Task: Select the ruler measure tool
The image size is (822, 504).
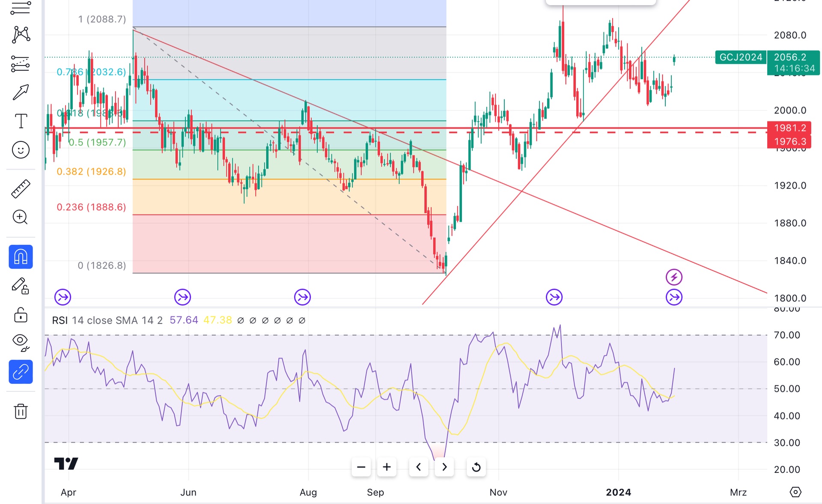Action: coord(21,188)
